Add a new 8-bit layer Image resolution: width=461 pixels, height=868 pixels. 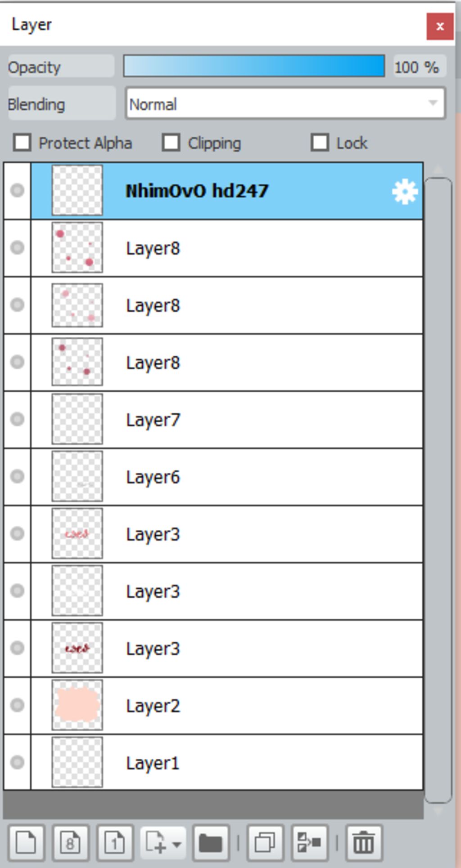[70, 842]
